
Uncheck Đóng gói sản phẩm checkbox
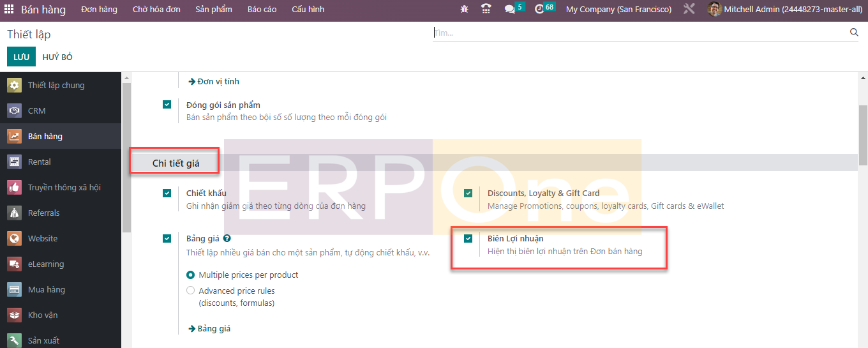[x=167, y=105]
